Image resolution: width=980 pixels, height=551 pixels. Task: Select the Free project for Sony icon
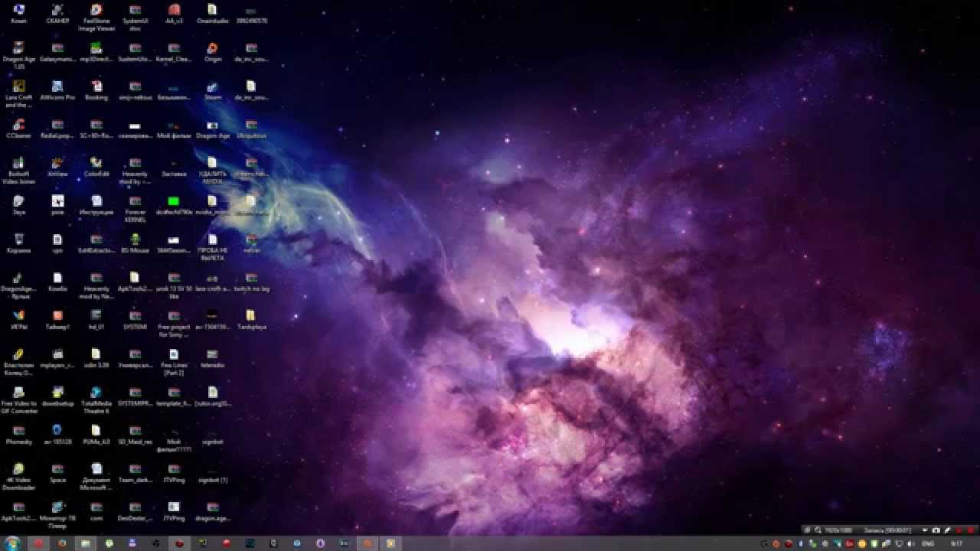point(174,323)
